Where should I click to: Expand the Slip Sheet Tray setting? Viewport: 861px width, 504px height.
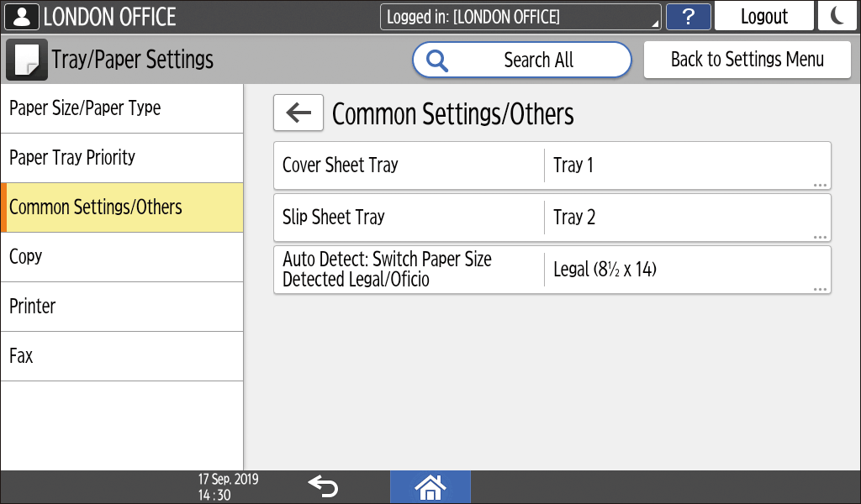[552, 218]
